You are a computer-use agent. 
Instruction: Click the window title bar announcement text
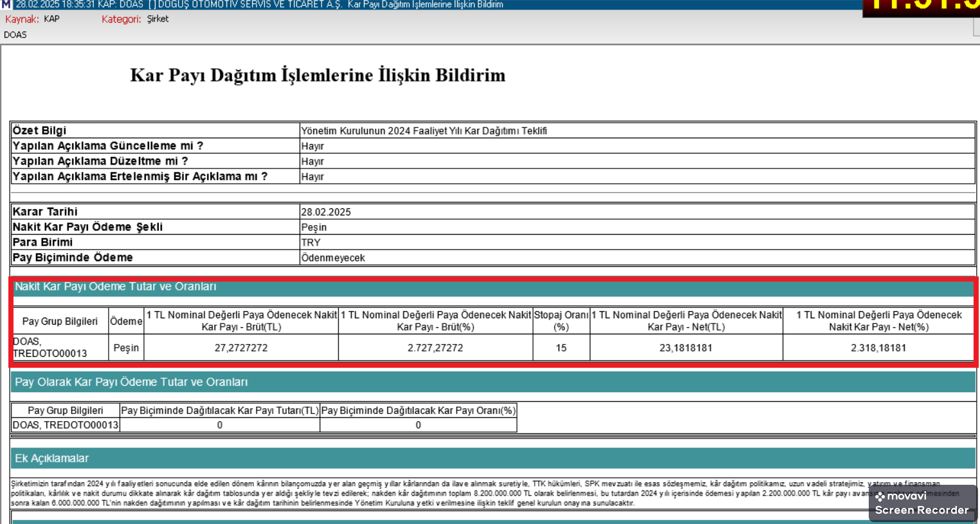(259, 5)
